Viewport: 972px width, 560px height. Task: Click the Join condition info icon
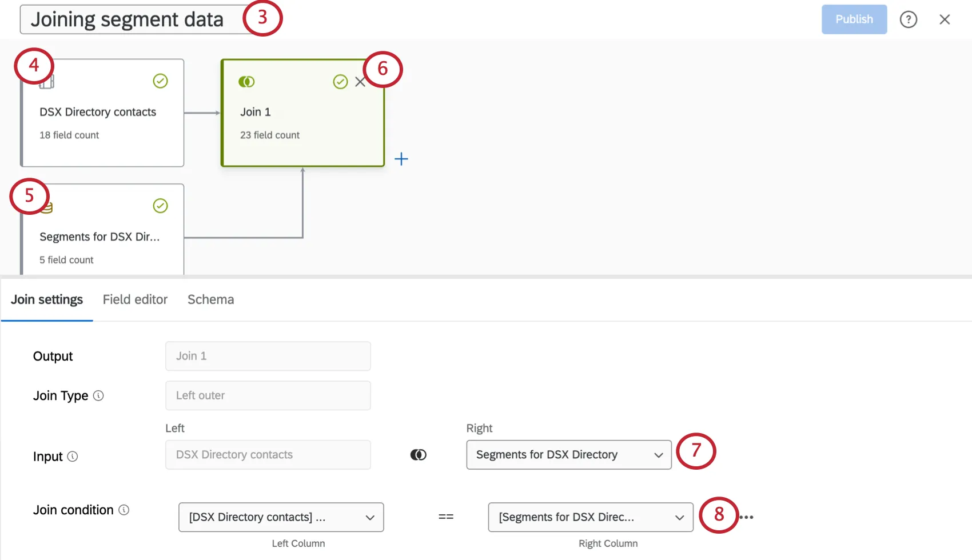pyautogui.click(x=124, y=510)
